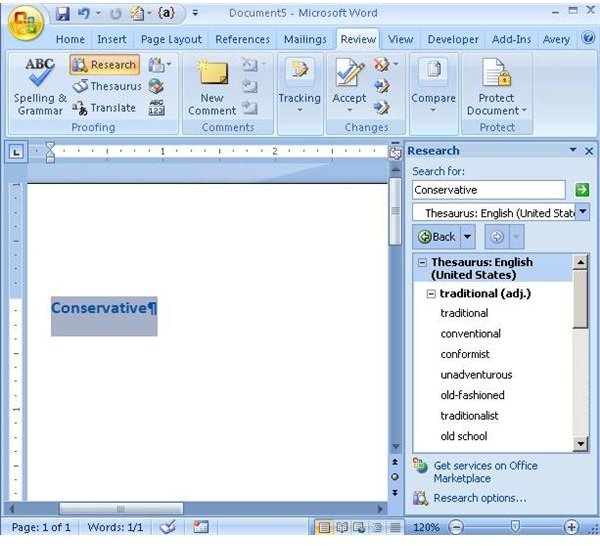Open the Avery tab

point(556,39)
